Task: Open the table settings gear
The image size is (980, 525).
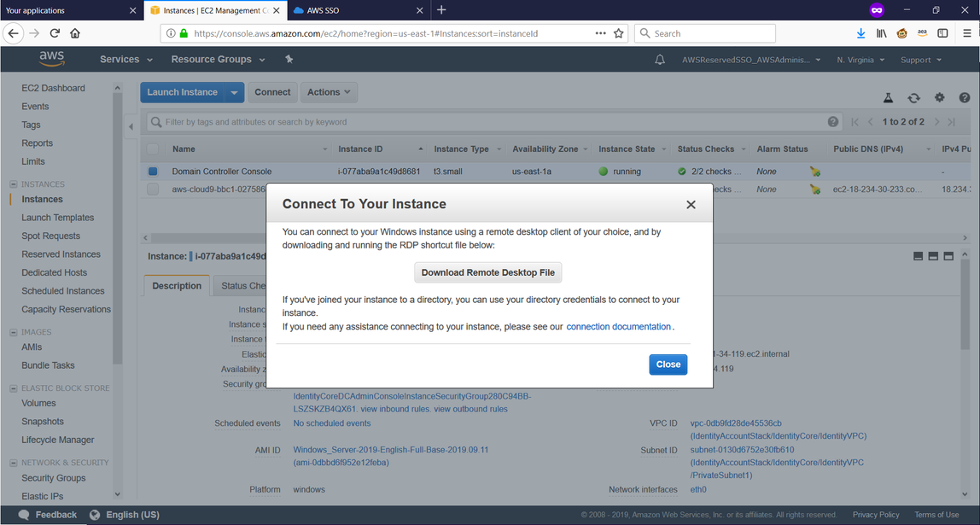Action: coord(939,97)
